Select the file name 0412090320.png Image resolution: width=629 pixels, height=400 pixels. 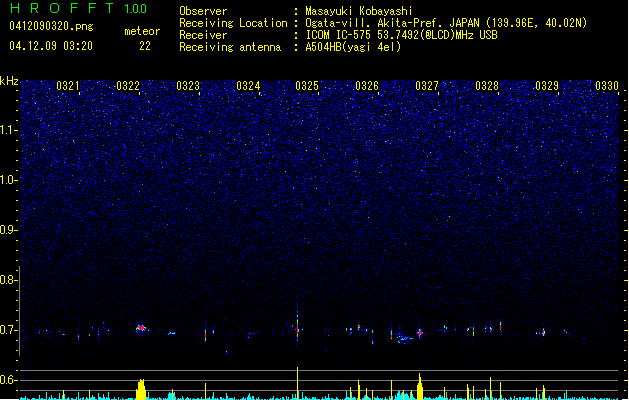pyautogui.click(x=51, y=26)
